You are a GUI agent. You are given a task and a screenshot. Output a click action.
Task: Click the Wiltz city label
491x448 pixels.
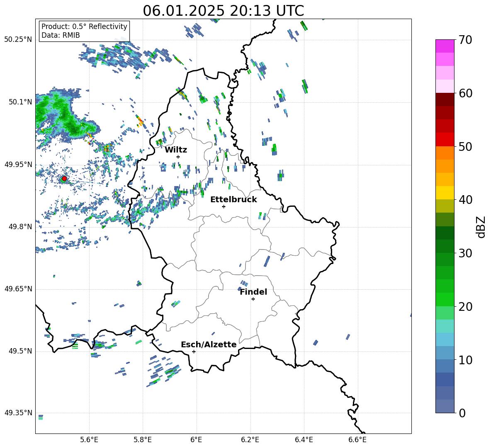176,150
